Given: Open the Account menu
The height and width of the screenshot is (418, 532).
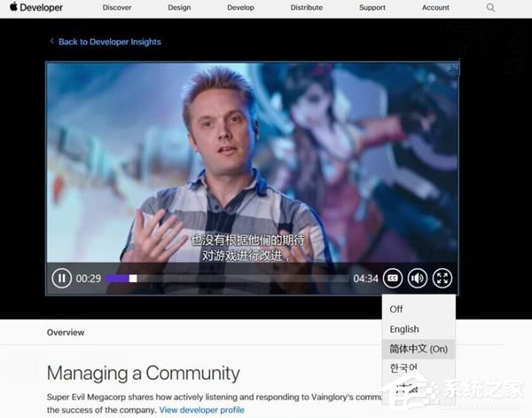Looking at the screenshot, I should click(x=435, y=7).
